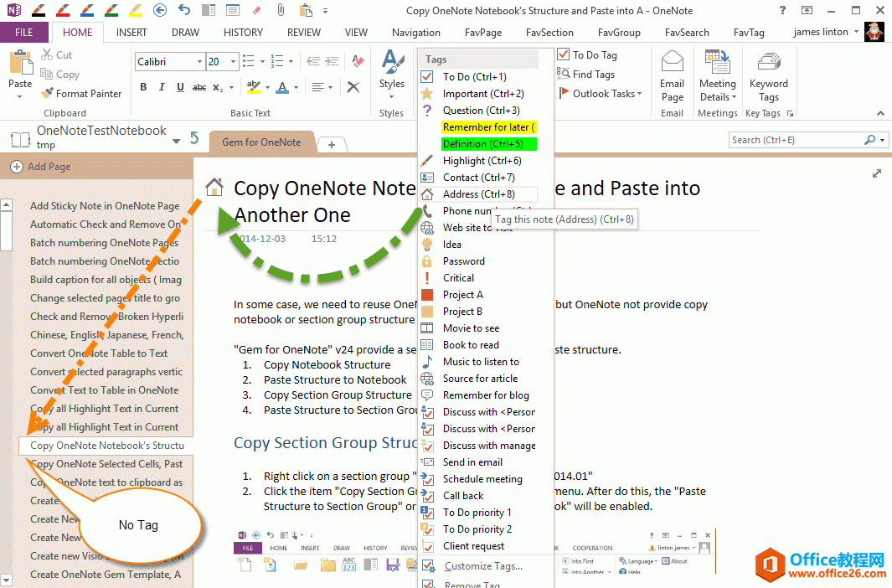Click the Delete X icon in Basic Text

coord(353,87)
